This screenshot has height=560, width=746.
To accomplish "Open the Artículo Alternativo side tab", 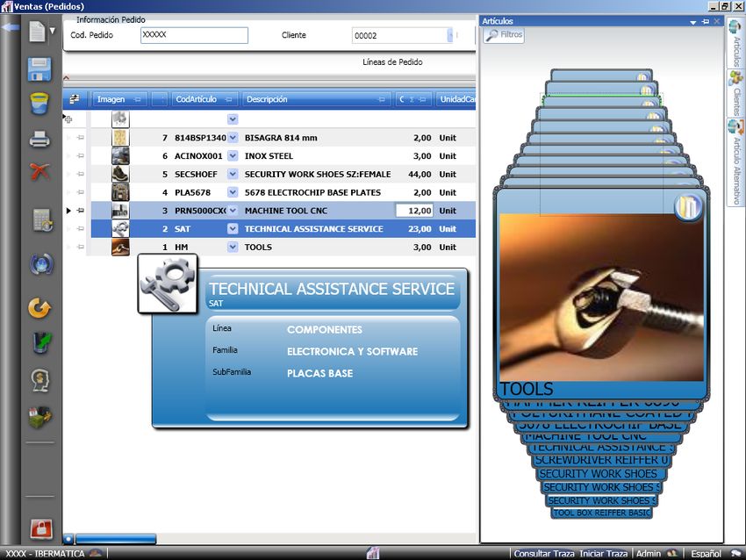I will click(735, 162).
